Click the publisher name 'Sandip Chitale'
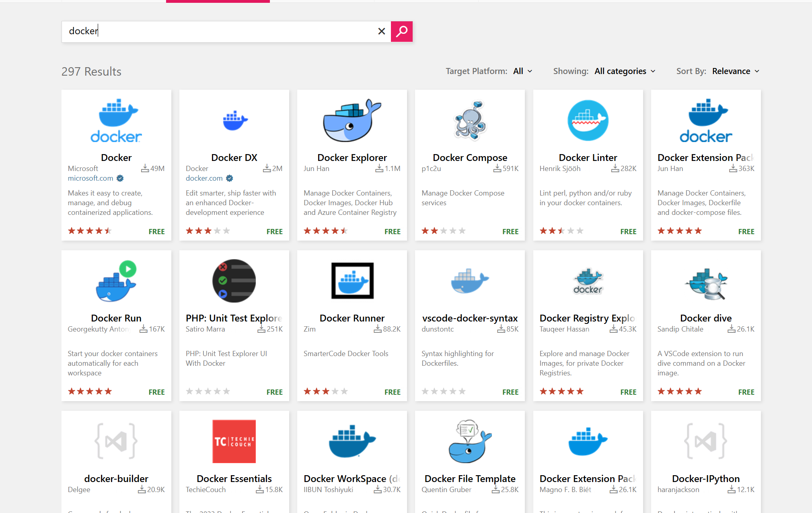The height and width of the screenshot is (513, 812). (680, 329)
